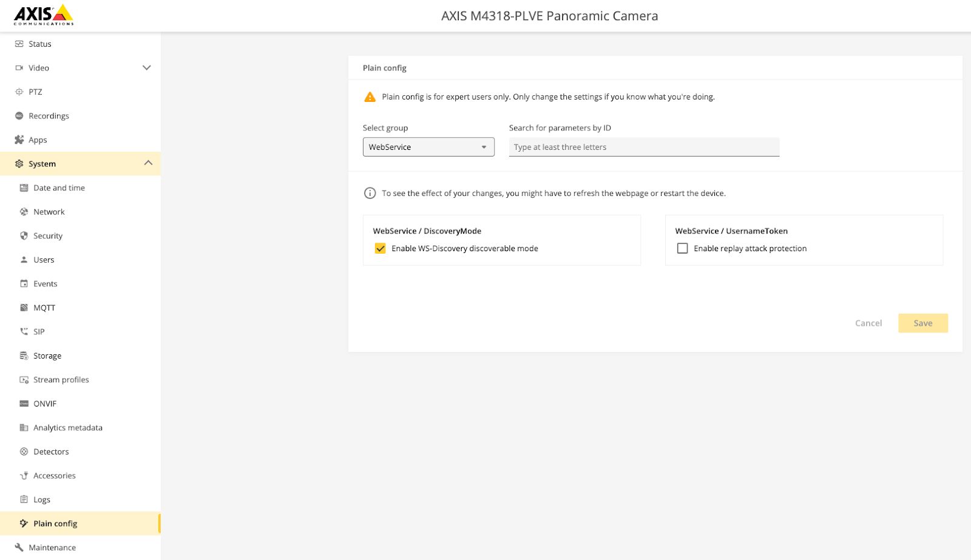Screen dimensions: 971x560
Task: Collapse the System menu chevron
Action: pos(148,163)
